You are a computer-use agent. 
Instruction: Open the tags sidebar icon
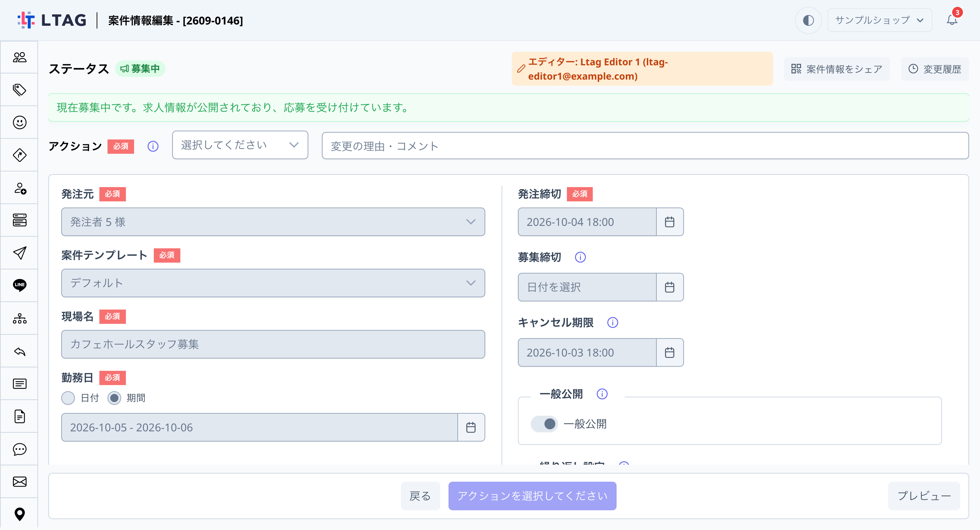[x=19, y=90]
